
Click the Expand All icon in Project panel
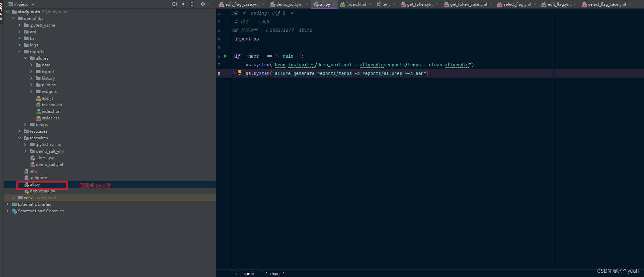tap(183, 4)
